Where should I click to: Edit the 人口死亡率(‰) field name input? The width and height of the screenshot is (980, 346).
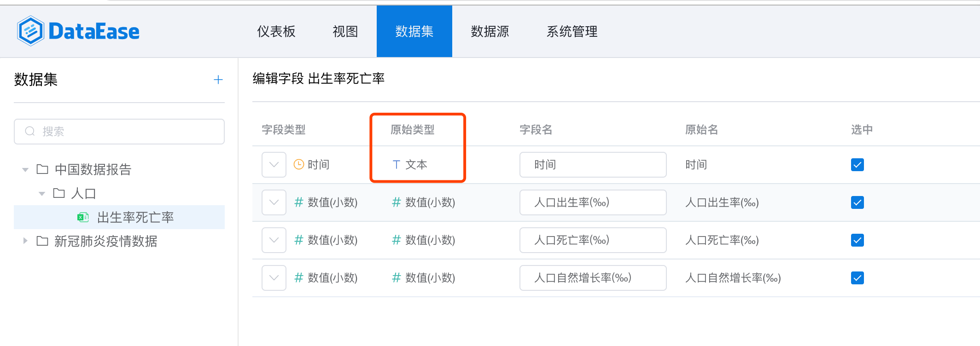[x=593, y=240]
